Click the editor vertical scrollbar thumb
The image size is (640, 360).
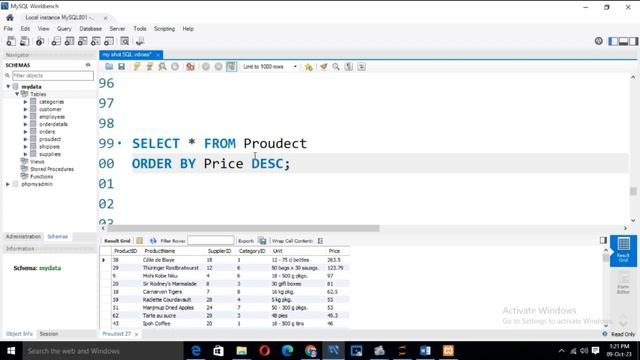(633, 191)
